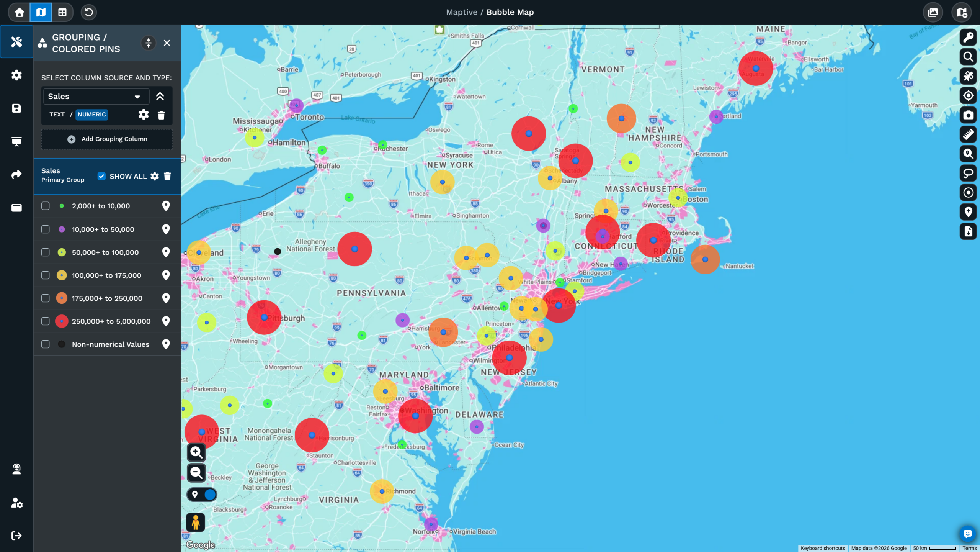Select the TEXT grouping type
Image resolution: width=980 pixels, height=552 pixels.
pos(57,115)
